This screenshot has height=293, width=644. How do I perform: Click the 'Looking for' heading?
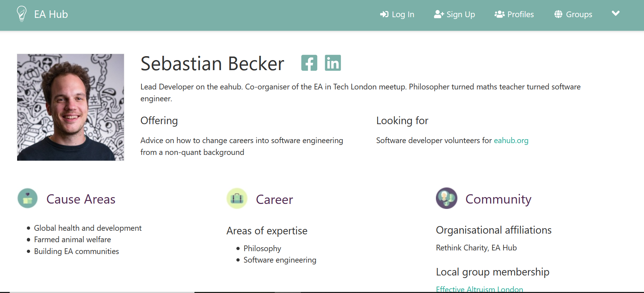coord(402,121)
